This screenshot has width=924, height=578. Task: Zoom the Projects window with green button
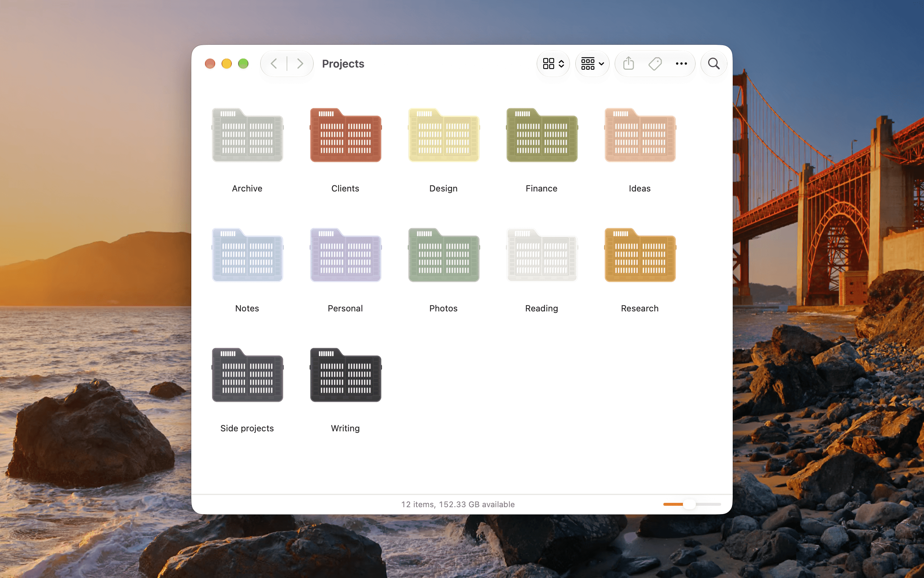point(243,64)
